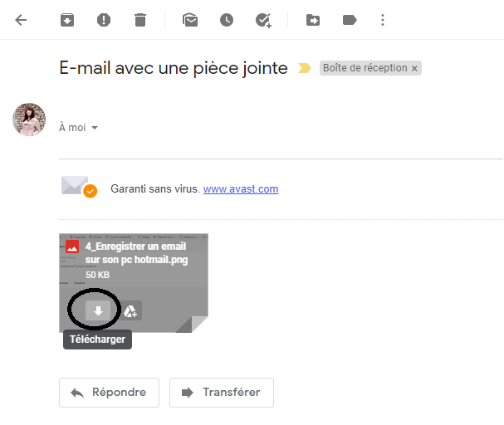
Task: Download the attachment with Télécharger button
Action: coord(98,310)
